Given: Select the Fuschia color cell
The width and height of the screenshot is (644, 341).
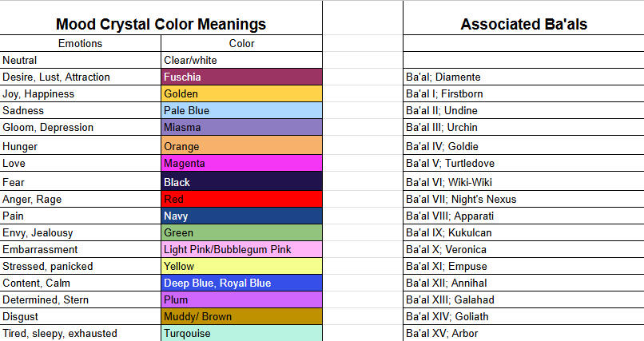Looking at the screenshot, I should click(241, 77).
